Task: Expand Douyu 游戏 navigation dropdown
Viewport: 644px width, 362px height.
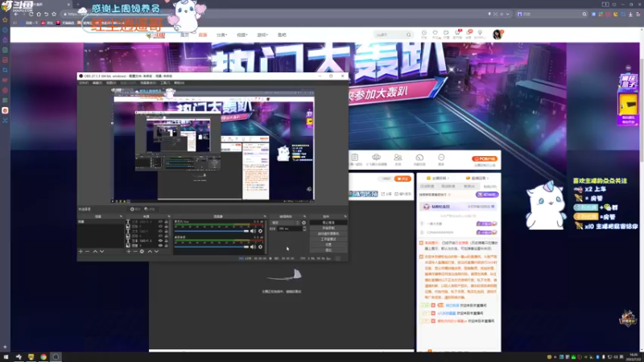Action: [x=262, y=35]
